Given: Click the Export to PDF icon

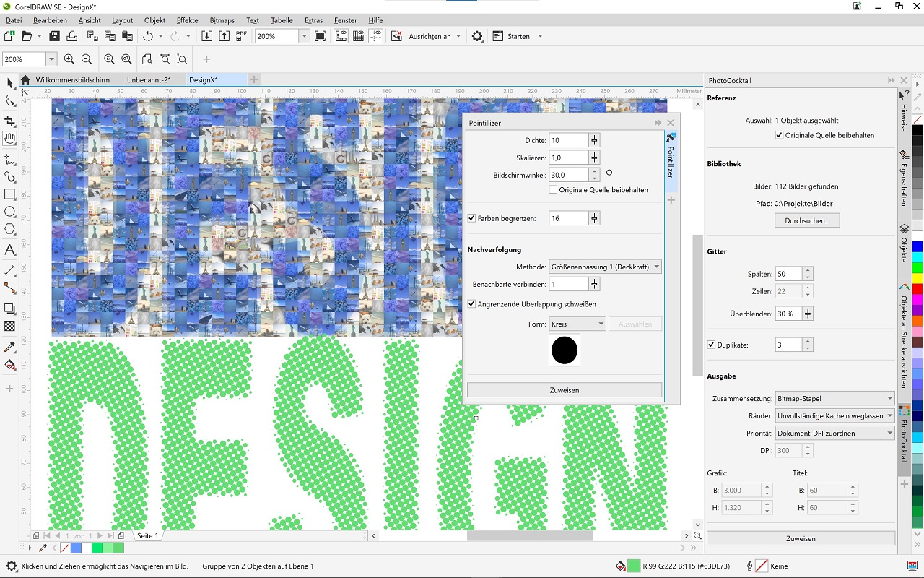Looking at the screenshot, I should click(x=241, y=36).
